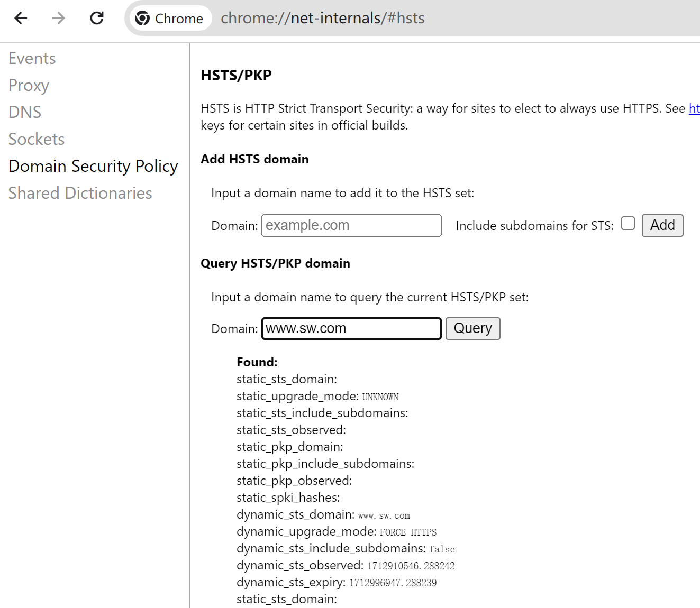Click the browser forward arrow
The image size is (700, 608).
(59, 18)
